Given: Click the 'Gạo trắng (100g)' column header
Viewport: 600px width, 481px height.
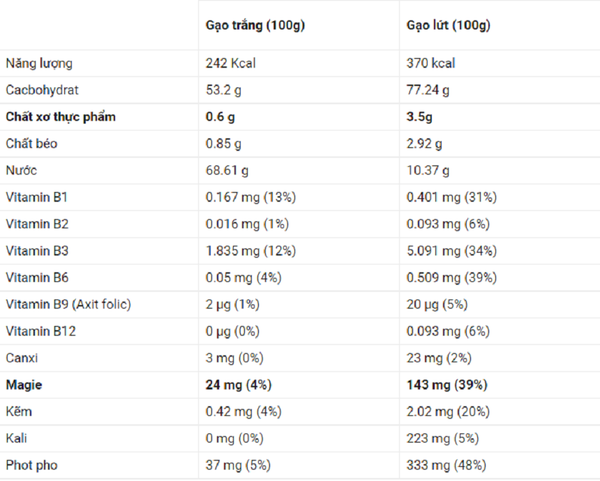Looking at the screenshot, I should coord(255,25).
